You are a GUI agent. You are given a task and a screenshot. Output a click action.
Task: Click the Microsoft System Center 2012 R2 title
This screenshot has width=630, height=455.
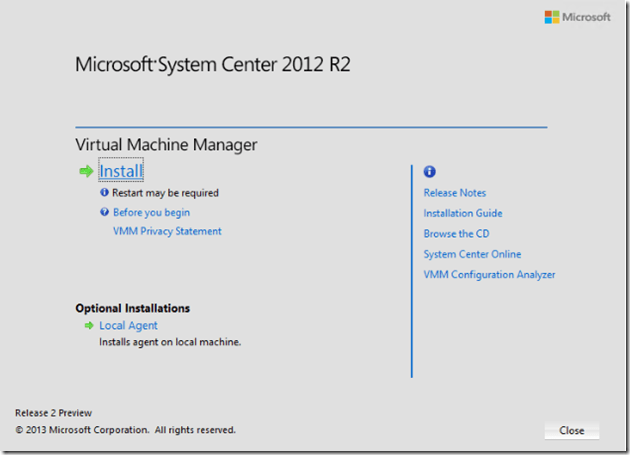[x=213, y=66]
